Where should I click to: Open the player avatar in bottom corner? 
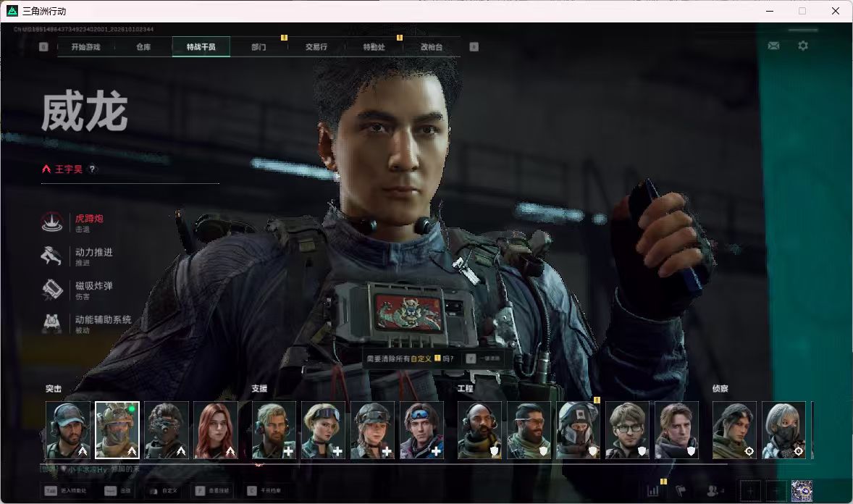(802, 491)
